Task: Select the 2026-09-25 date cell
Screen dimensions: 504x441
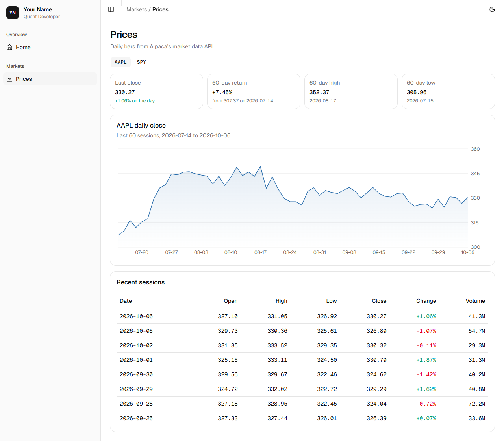Action: click(x=136, y=418)
